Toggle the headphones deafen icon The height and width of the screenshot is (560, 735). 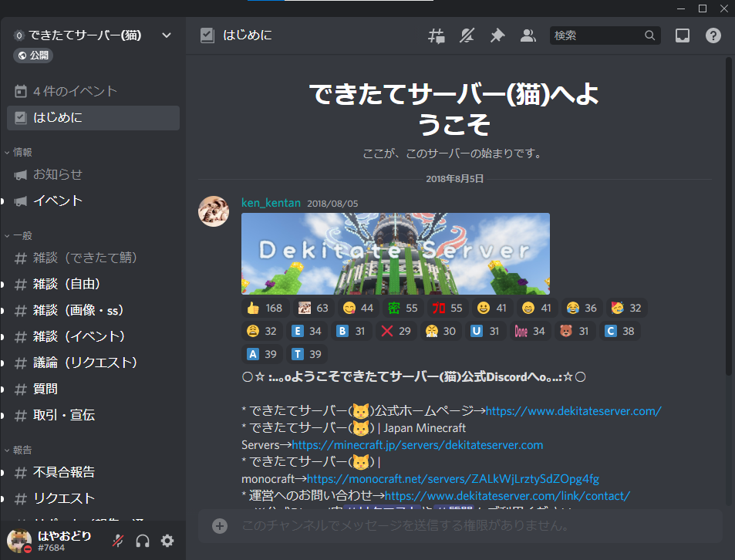143,541
